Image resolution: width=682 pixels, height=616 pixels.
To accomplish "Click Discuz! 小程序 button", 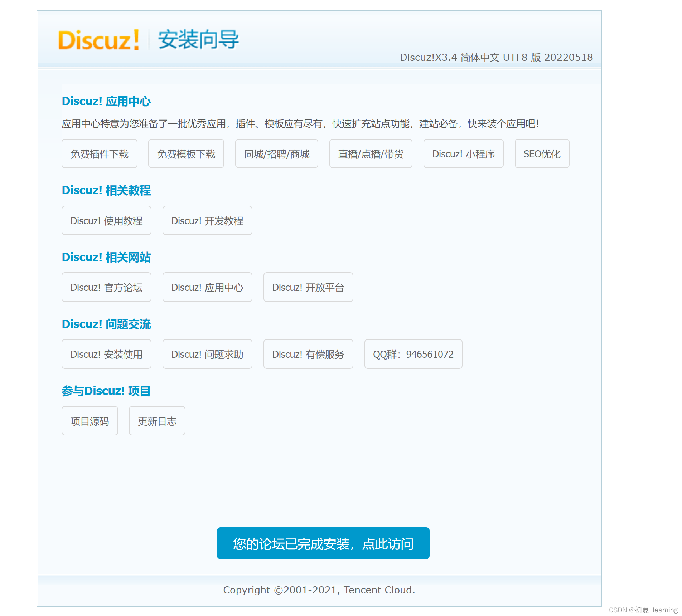I will click(463, 153).
